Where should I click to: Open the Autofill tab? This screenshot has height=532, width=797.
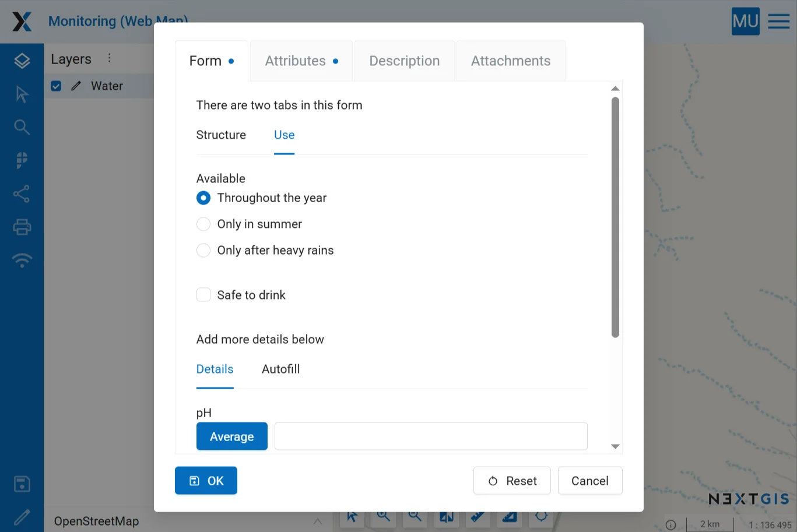pyautogui.click(x=280, y=369)
